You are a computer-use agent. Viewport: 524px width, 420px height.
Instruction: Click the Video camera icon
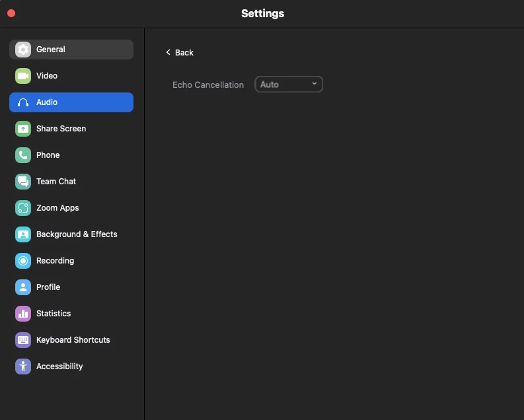[23, 76]
